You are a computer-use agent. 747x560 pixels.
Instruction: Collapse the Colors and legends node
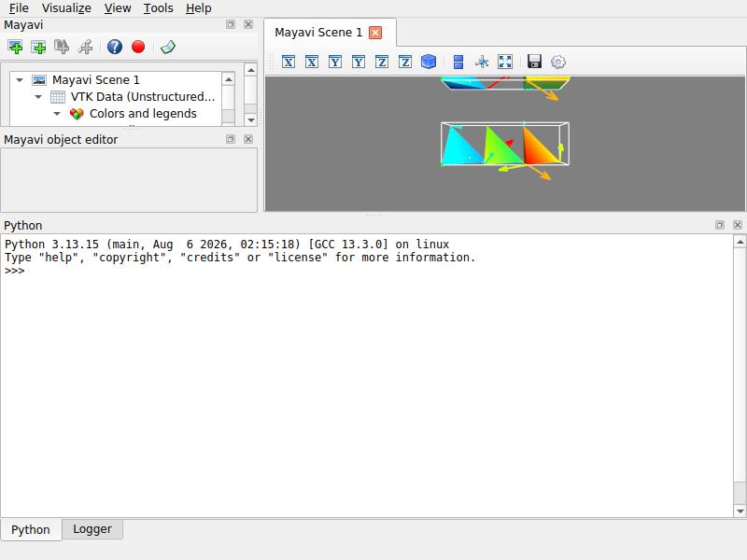point(57,114)
